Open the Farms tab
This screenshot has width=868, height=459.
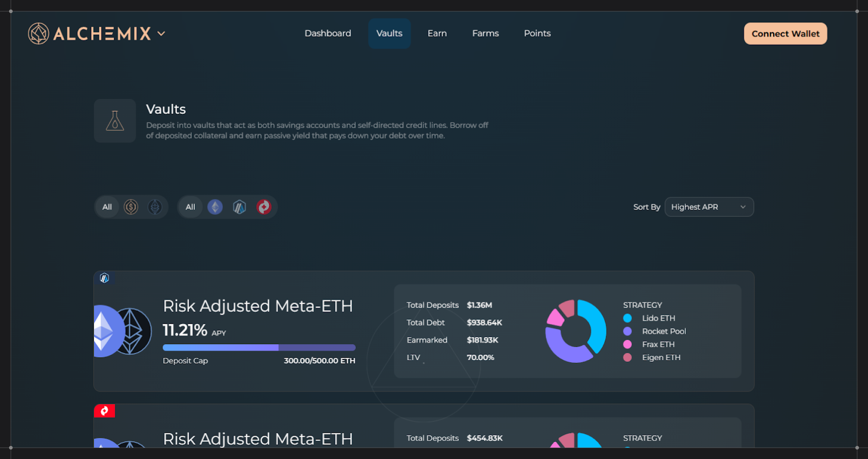click(485, 33)
